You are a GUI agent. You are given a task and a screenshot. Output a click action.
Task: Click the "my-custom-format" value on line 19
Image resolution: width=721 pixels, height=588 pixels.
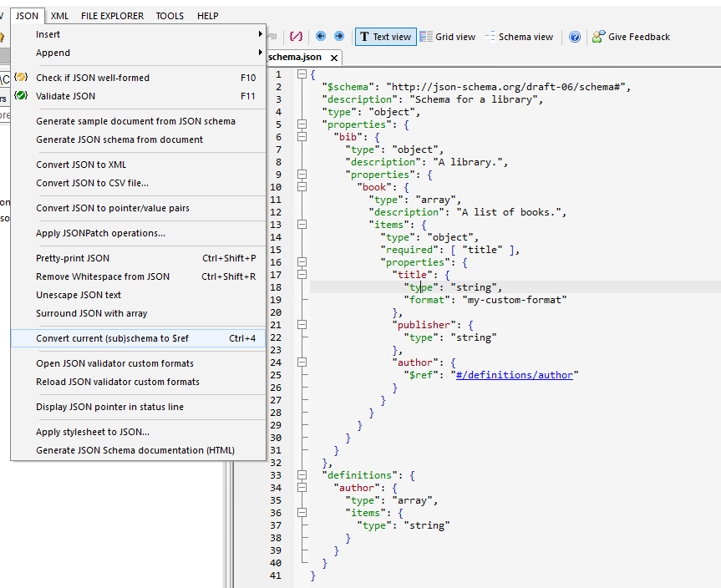[514, 300]
